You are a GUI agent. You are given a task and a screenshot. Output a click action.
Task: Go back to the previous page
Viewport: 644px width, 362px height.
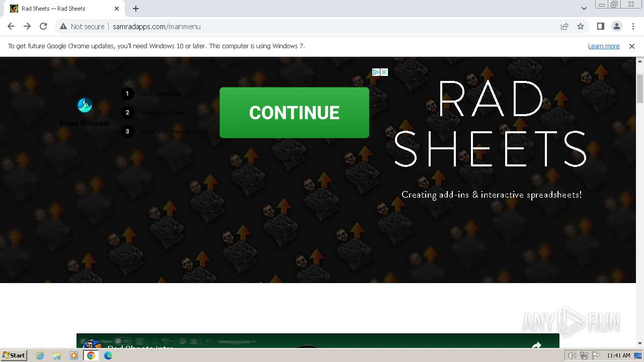point(11,26)
